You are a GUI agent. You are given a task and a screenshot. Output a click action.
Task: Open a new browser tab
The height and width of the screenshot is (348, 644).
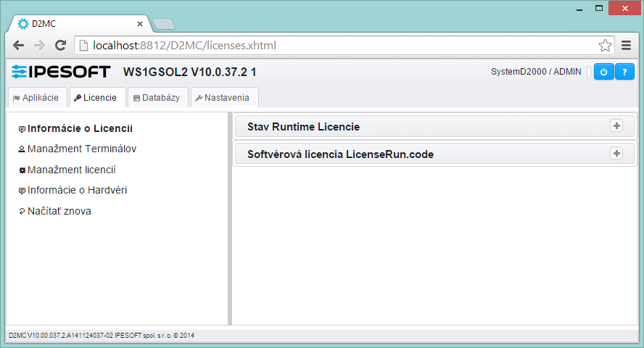[x=164, y=24]
